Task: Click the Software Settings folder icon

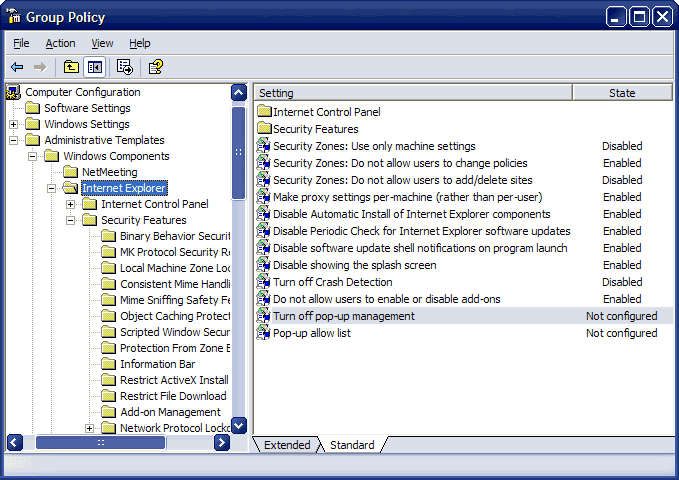Action: [32, 108]
